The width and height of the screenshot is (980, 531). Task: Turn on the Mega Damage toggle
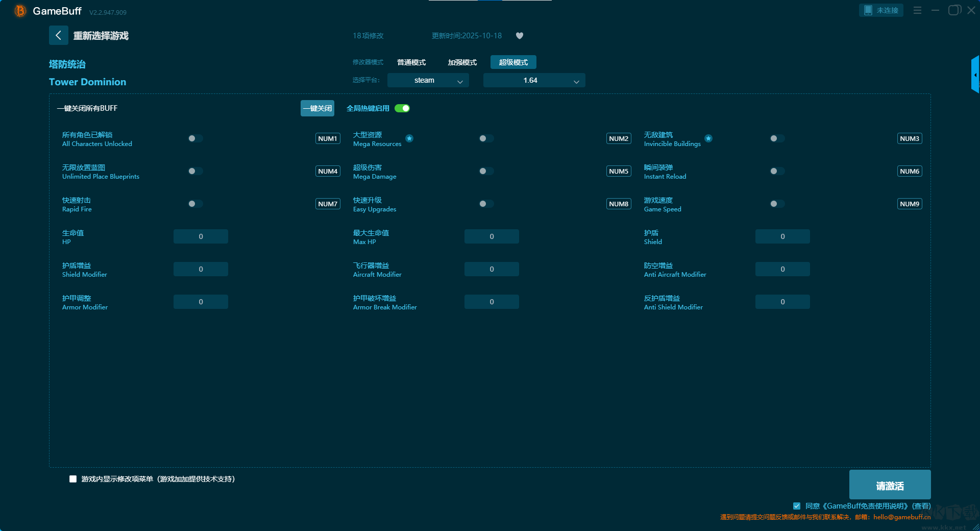pyautogui.click(x=486, y=171)
